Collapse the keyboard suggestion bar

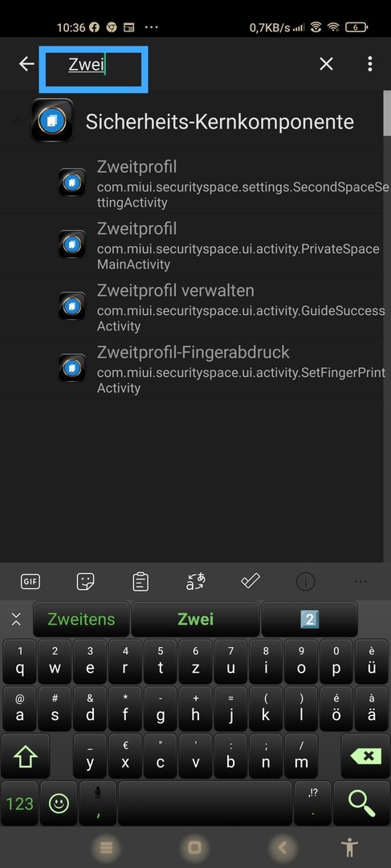coord(16,620)
